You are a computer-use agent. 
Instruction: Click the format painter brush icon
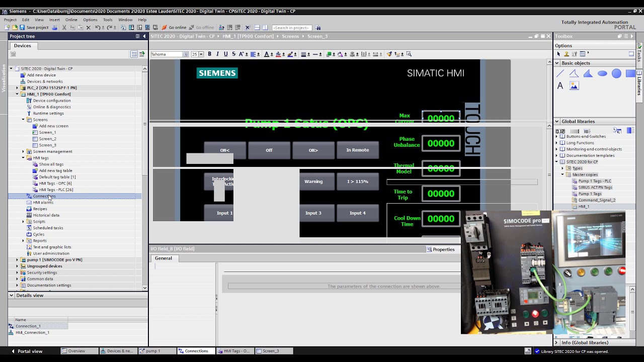[389, 54]
